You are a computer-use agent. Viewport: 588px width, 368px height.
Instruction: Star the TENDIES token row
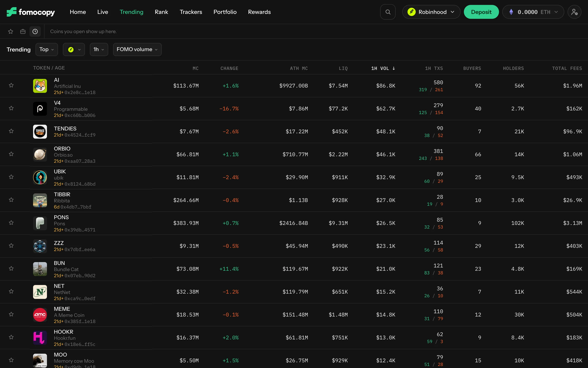tap(11, 131)
